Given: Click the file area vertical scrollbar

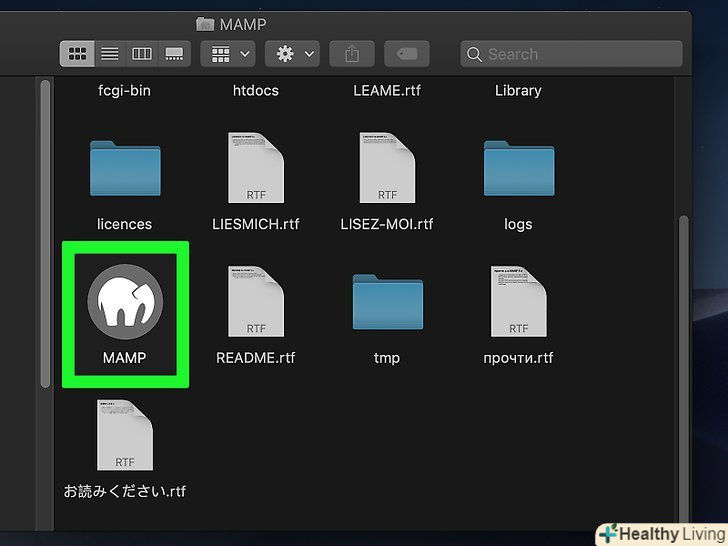Looking at the screenshot, I should pos(684,371).
